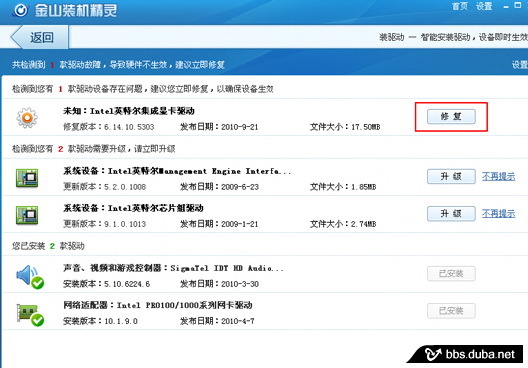Screen dimensions: 528x368
Task: Click 更新版本：9.1.0.1013 text
Action: (x=104, y=224)
